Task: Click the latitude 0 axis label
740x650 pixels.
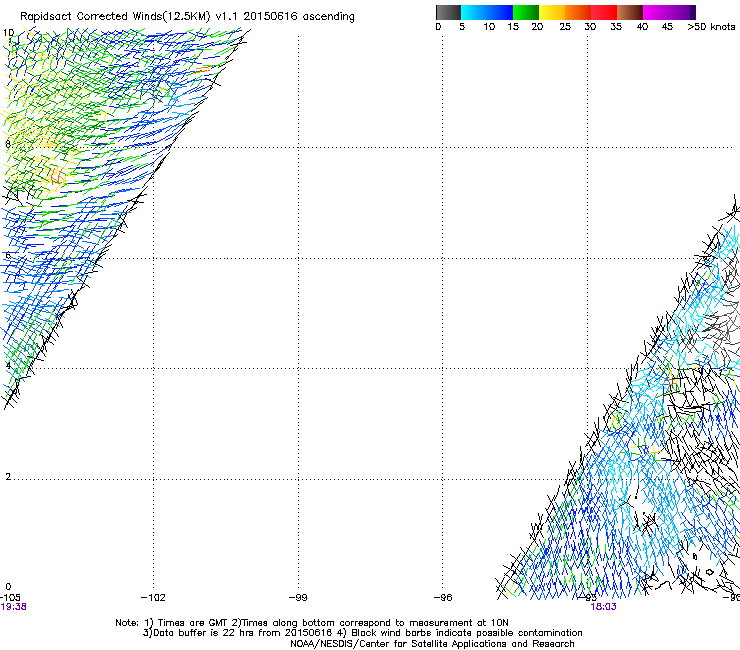Action: click(8, 587)
